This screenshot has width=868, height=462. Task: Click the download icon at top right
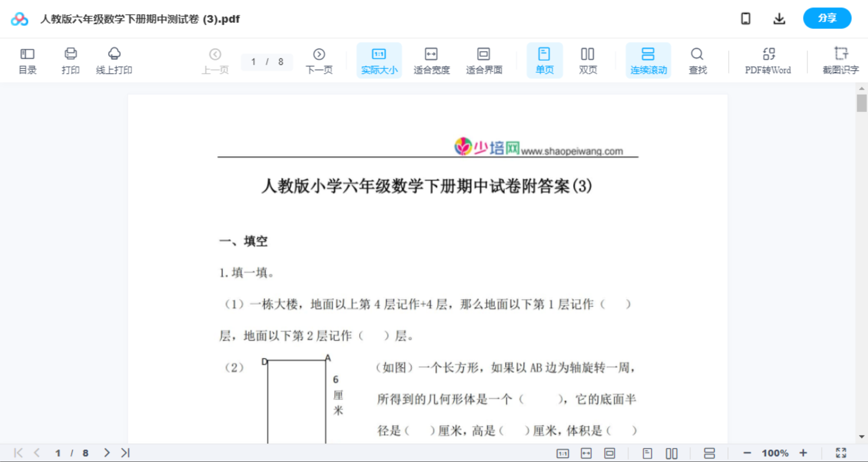coord(779,18)
